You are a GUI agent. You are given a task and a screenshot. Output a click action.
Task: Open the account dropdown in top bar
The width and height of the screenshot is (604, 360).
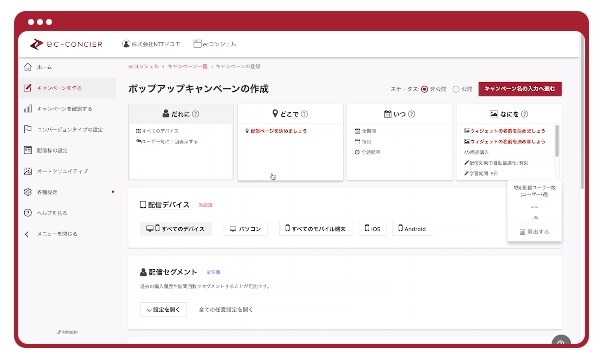tap(151, 44)
